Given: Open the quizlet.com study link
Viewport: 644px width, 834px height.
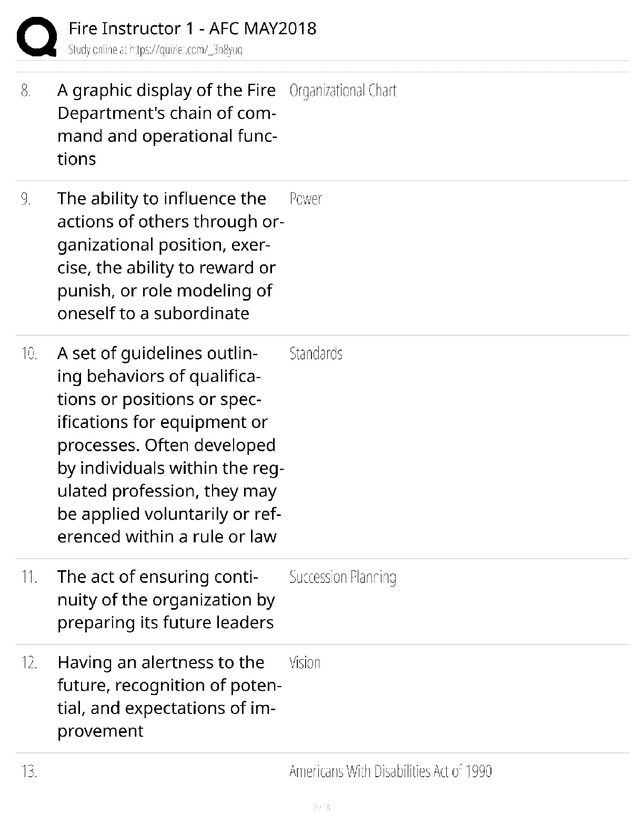Looking at the screenshot, I should pyautogui.click(x=155, y=50).
